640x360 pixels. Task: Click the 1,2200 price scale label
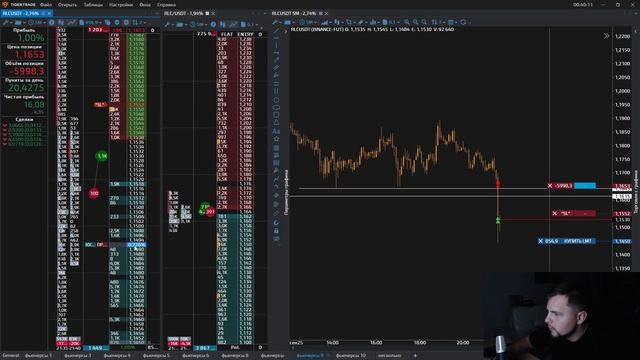click(x=622, y=36)
